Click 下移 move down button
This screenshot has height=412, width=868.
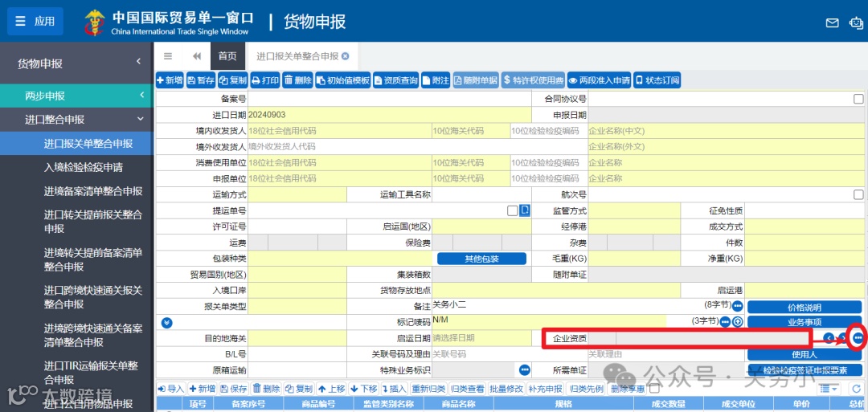point(364,389)
